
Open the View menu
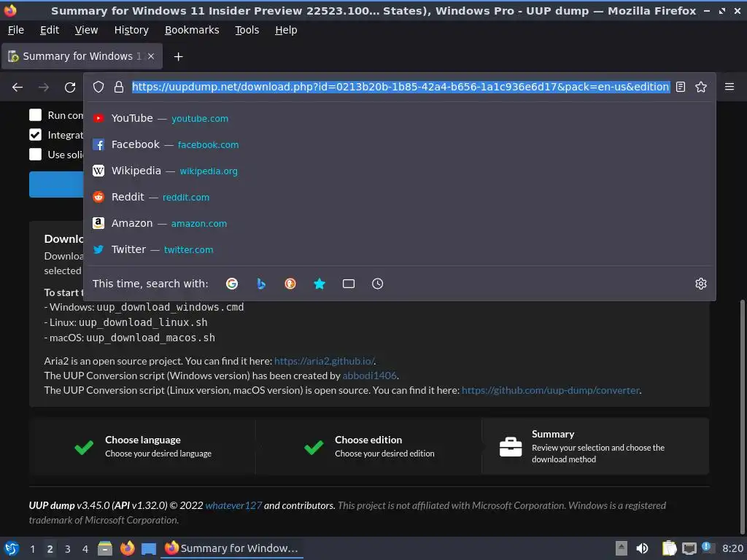[86, 30]
